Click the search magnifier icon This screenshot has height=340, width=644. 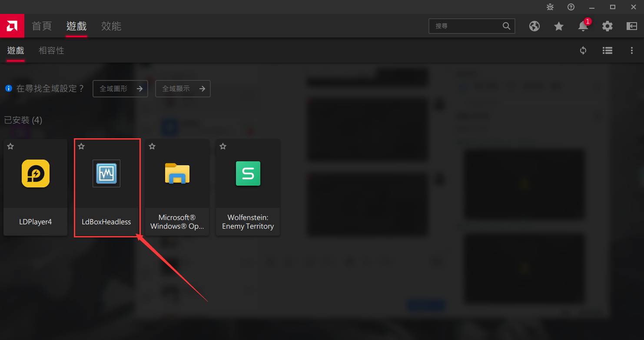coord(506,26)
